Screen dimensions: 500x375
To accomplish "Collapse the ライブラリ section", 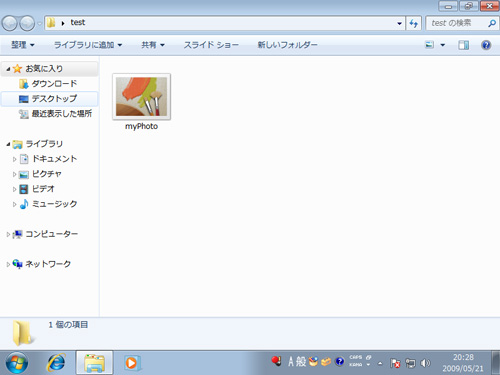I will click(8, 144).
